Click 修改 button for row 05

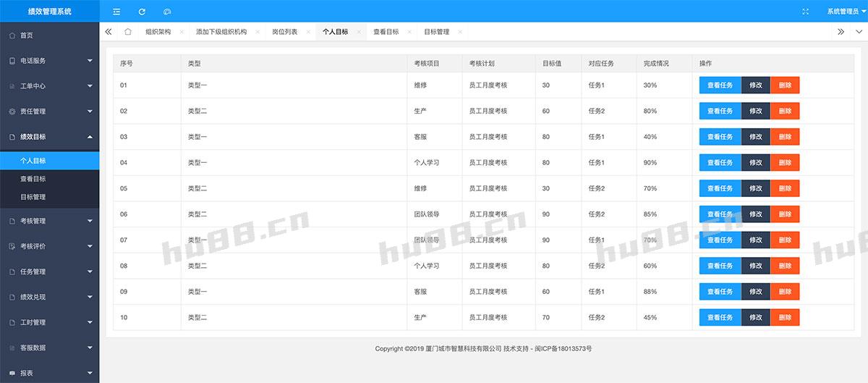coord(755,188)
